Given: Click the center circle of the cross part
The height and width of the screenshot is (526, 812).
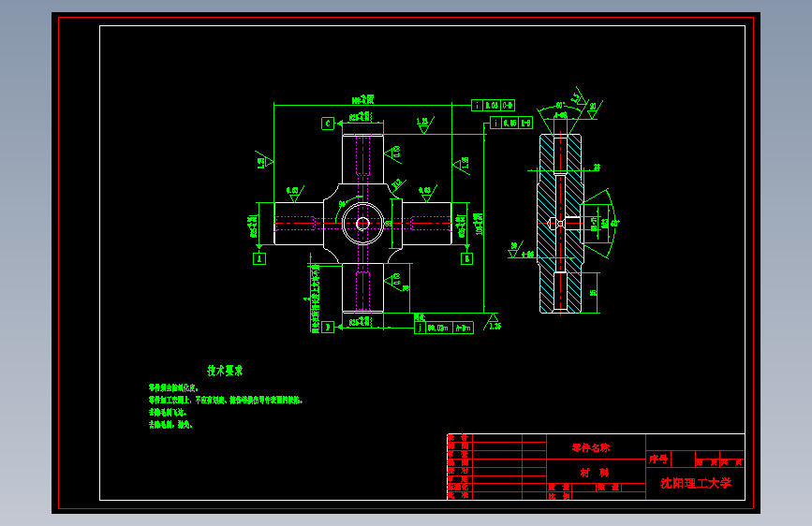Looking at the screenshot, I should (x=362, y=224).
